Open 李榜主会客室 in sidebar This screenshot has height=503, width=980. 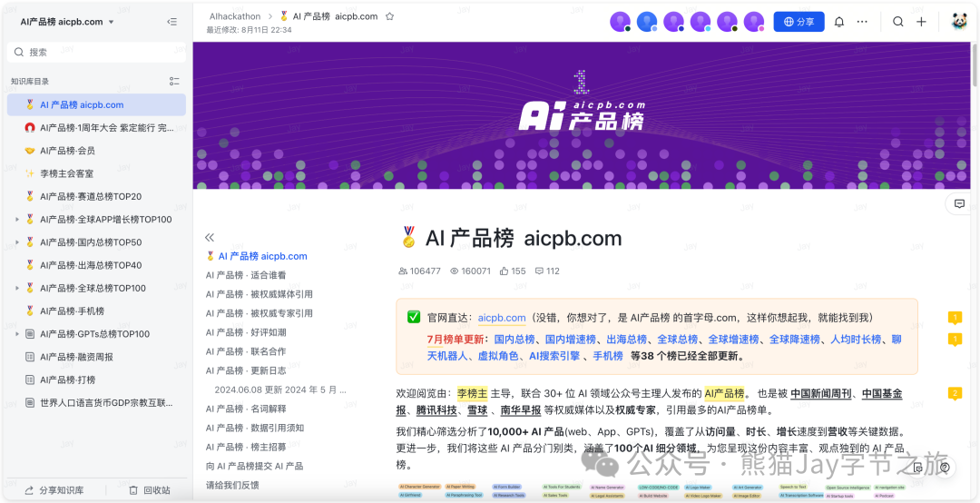[96, 173]
